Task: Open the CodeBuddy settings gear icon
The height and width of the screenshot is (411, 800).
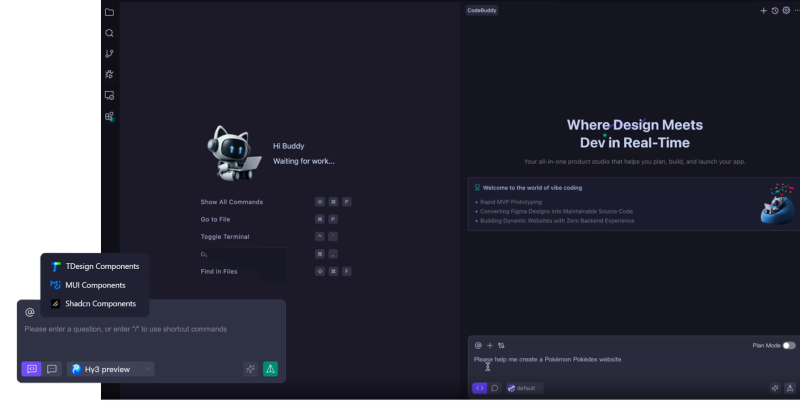Action: click(786, 11)
